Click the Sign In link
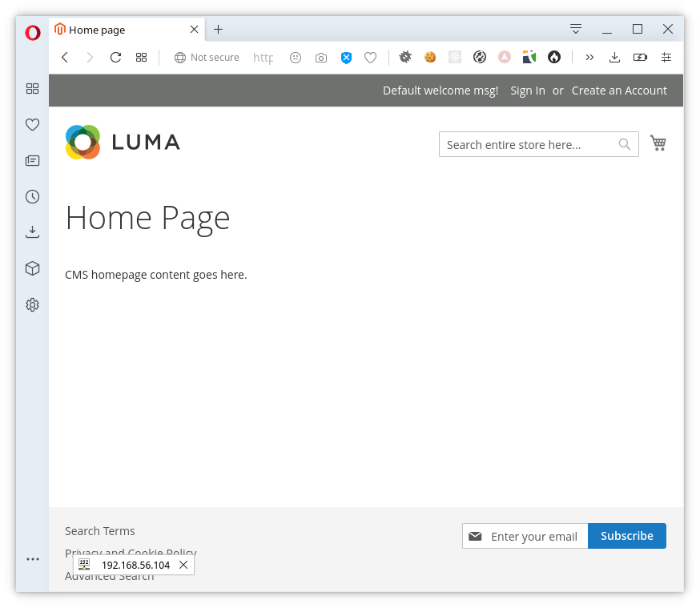700x608 pixels. coord(527,90)
